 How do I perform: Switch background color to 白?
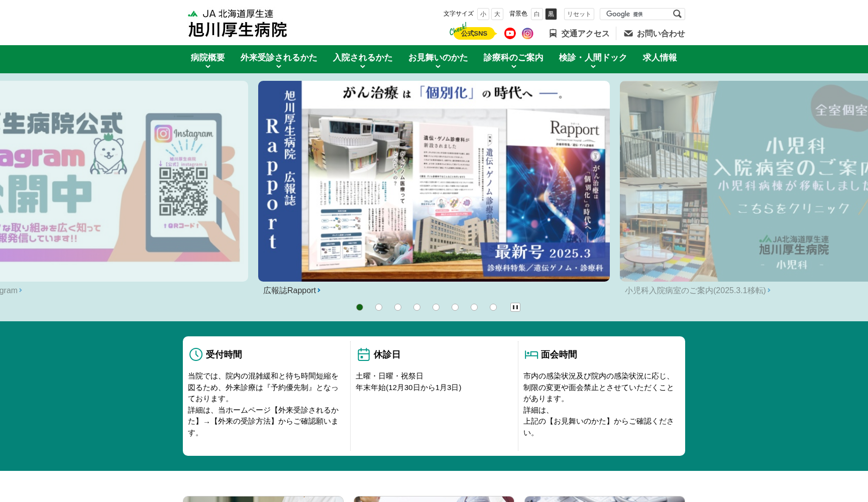(x=536, y=14)
